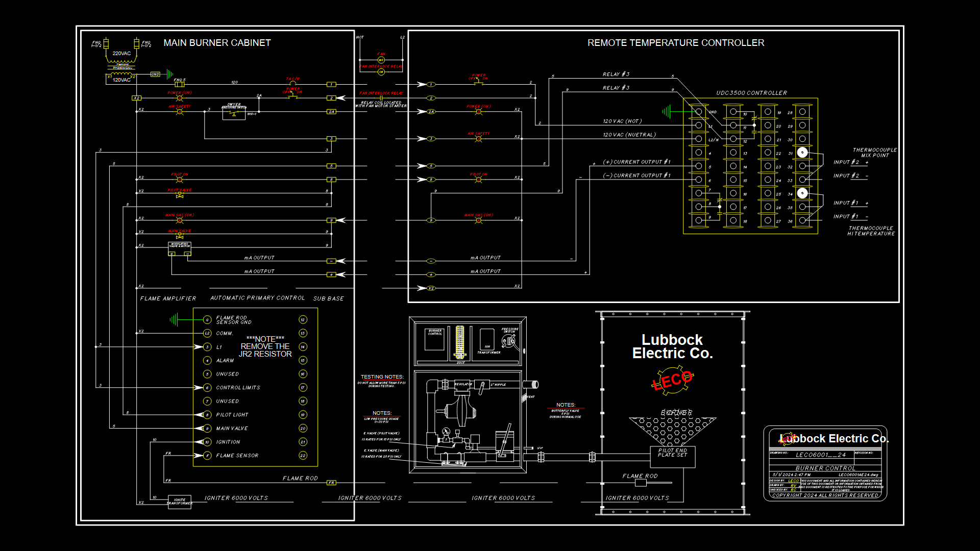Click the right FNQ 1-1/2 fuse above 220VAC
980x551 pixels.
[x=136, y=43]
